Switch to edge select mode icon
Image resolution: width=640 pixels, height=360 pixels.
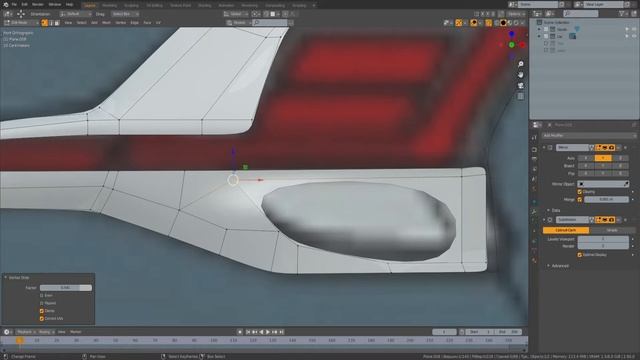[51, 23]
